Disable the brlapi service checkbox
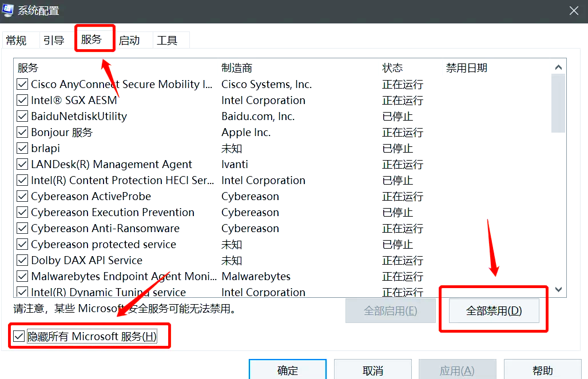 click(x=22, y=149)
